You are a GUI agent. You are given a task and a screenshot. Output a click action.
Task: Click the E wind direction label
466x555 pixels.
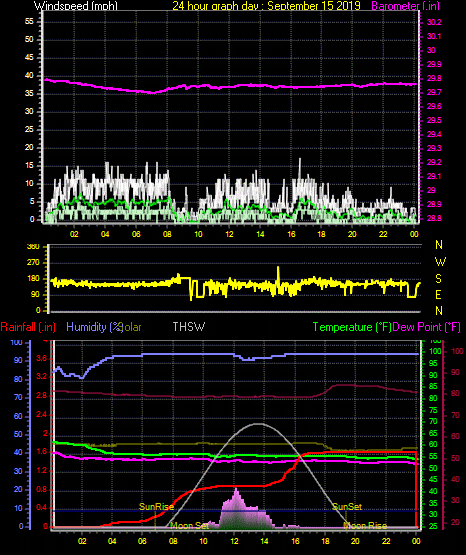coord(438,294)
